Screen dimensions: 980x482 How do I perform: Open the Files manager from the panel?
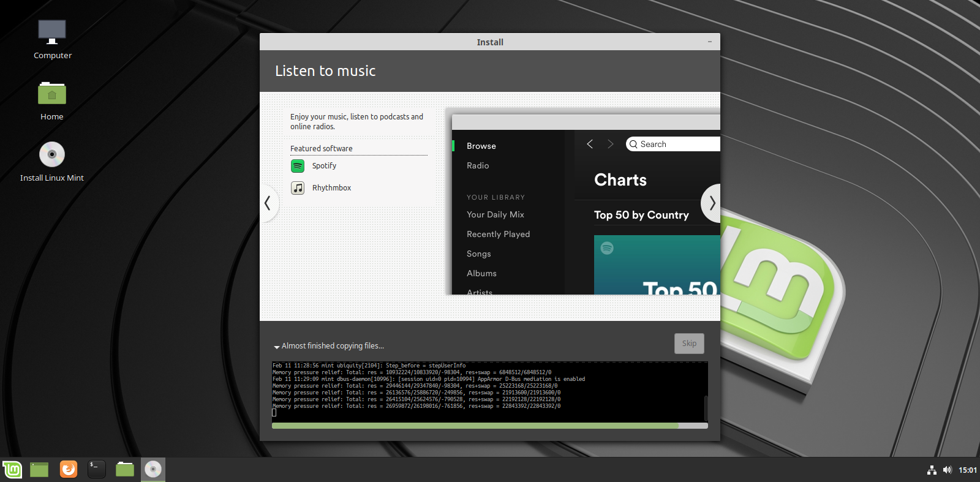pyautogui.click(x=125, y=470)
